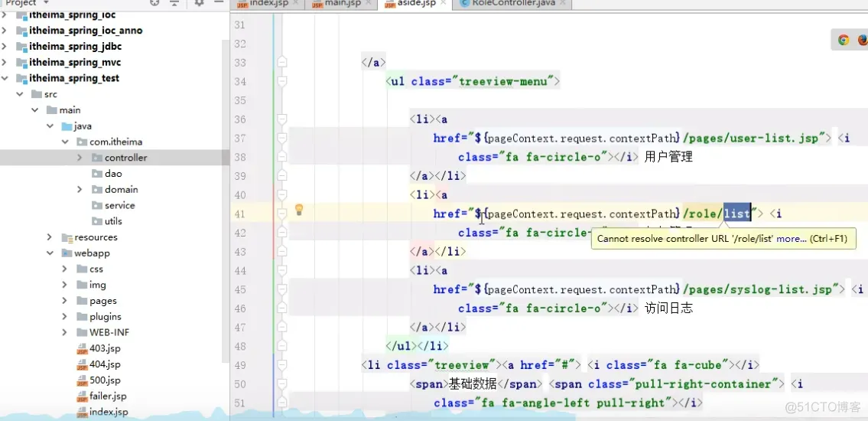The image size is (868, 421).
Task: Click the collapse-all icon in Project panel header
Action: (x=174, y=3)
